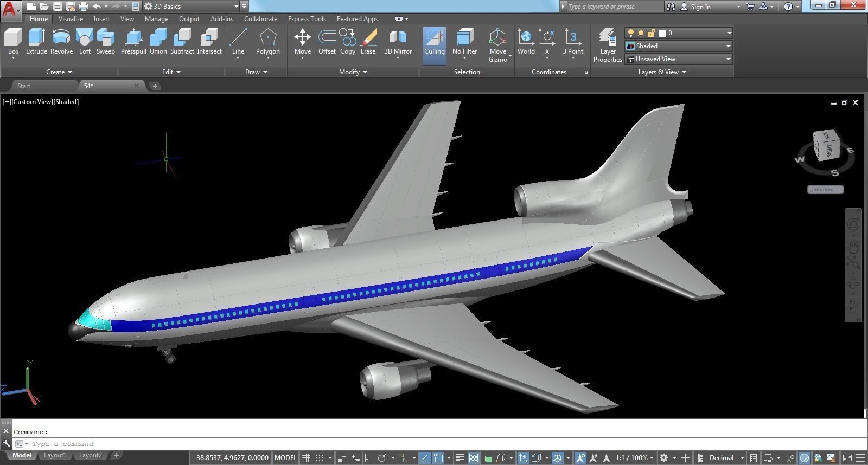Set UCS to World
The image size is (868, 465).
pyautogui.click(x=526, y=42)
